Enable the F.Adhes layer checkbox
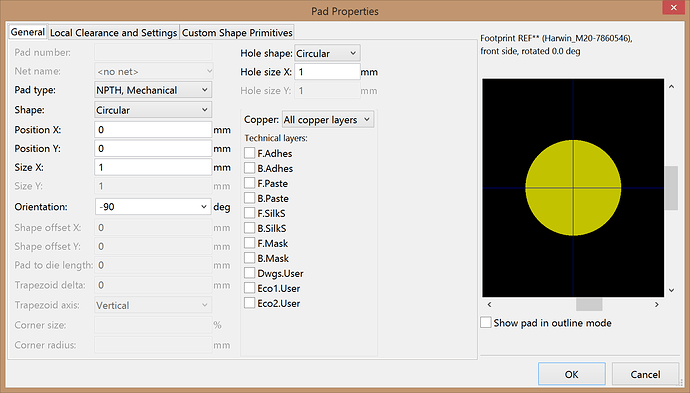Image resolution: width=690 pixels, height=393 pixels. pos(250,153)
